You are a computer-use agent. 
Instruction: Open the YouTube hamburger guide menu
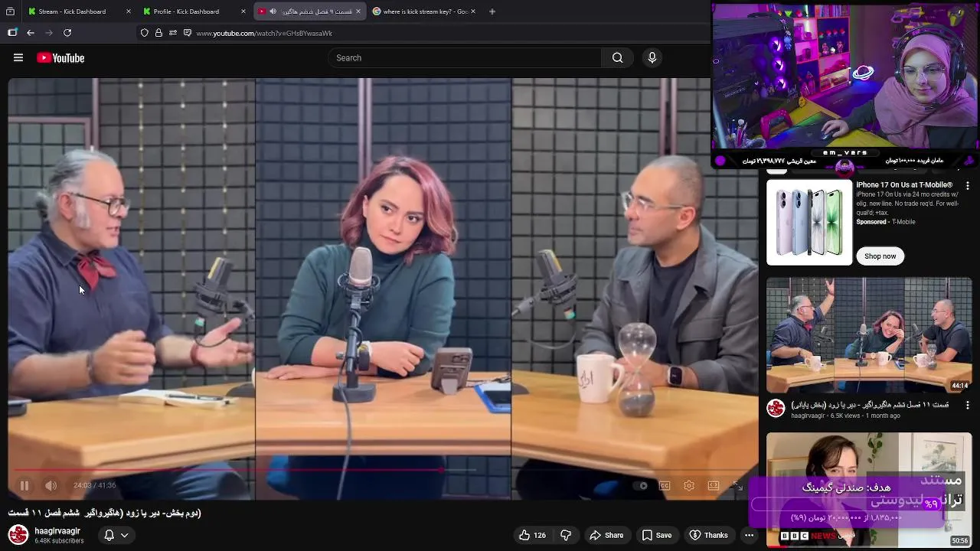pos(18,57)
